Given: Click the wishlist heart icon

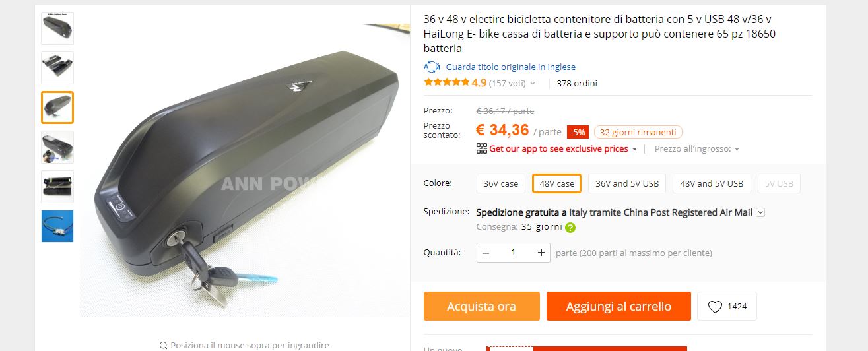Looking at the screenshot, I should 715,306.
